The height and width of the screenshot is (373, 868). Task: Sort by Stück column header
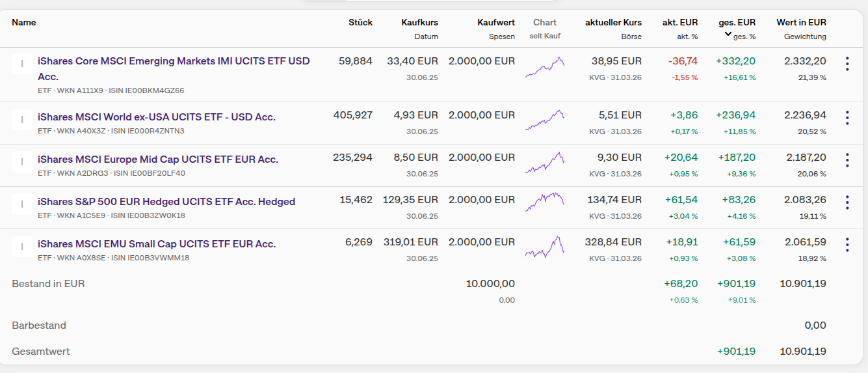point(360,22)
